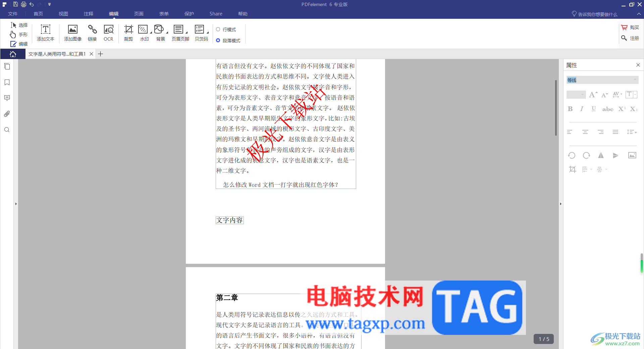Open a new tab with the plus button
Screen dimensions: 644x349
pos(100,54)
